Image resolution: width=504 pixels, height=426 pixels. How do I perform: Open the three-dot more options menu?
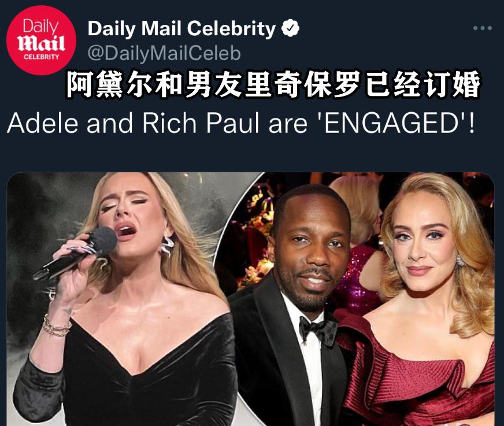pyautogui.click(x=482, y=28)
